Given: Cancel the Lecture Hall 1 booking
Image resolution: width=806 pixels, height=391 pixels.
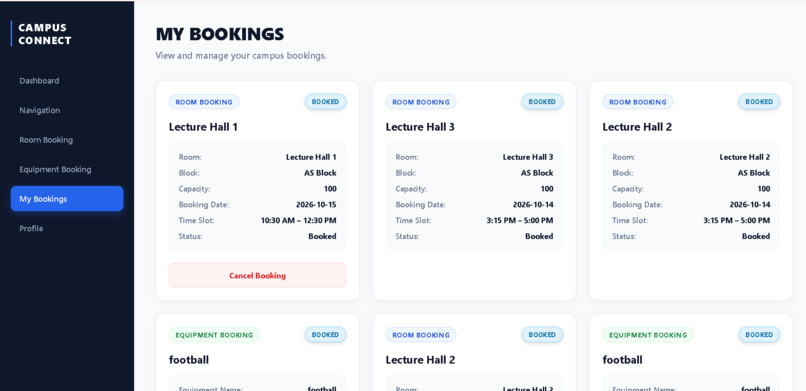Looking at the screenshot, I should pos(258,275).
